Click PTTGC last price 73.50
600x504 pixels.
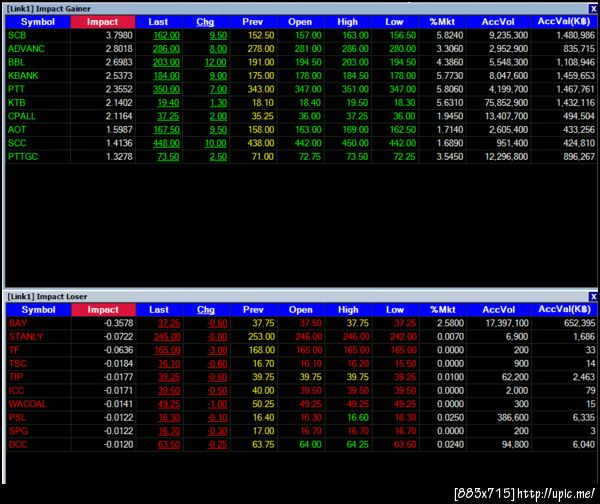point(168,157)
